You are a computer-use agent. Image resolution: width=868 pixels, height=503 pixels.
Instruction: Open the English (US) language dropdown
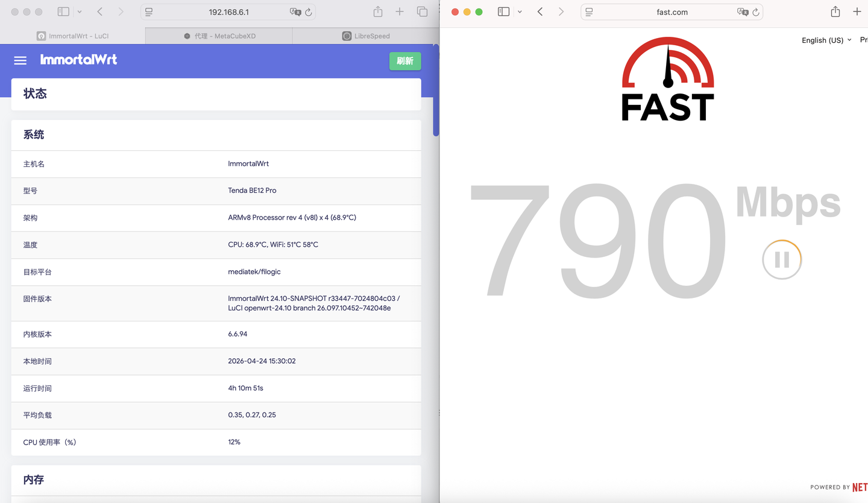coord(826,40)
